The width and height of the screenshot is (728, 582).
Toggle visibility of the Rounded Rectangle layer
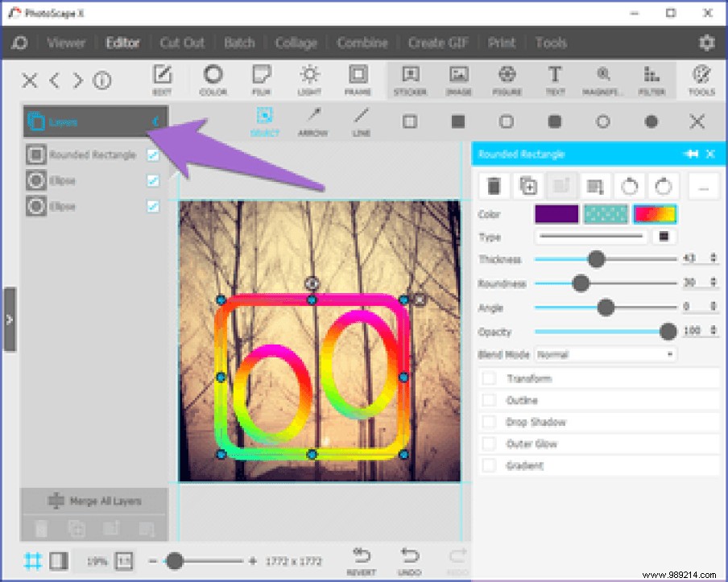[x=153, y=155]
